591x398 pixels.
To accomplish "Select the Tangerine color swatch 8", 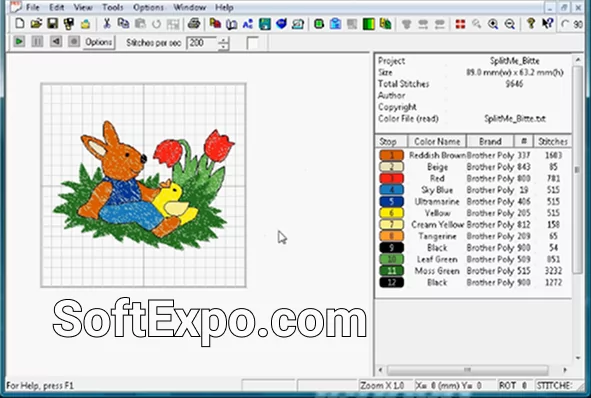I will 392,236.
